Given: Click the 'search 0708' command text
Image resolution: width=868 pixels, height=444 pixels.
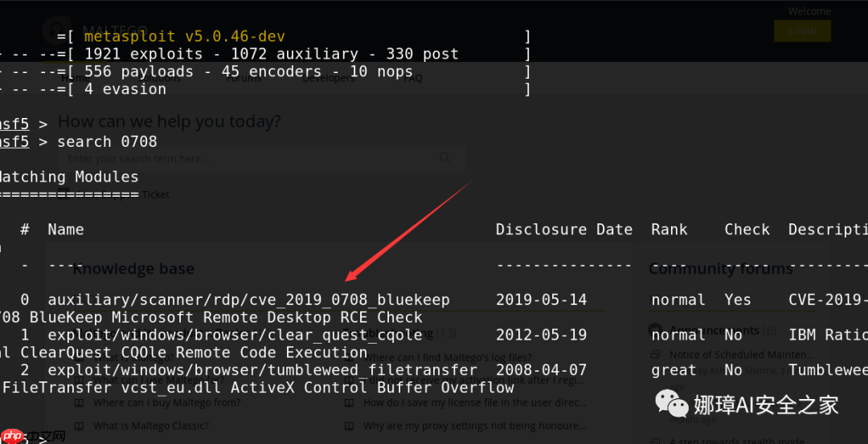Looking at the screenshot, I should pos(107,142).
